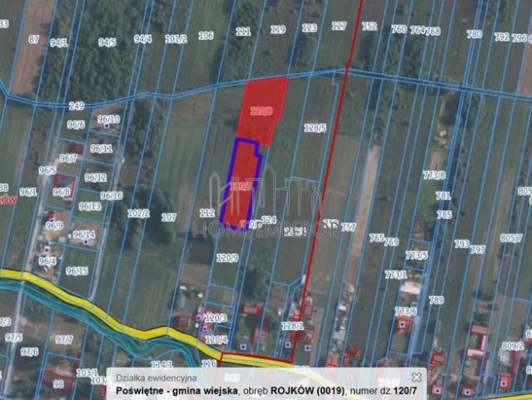Click the parcel label 96/7
Viewport: 532px width, 400px height.
(x=68, y=157)
